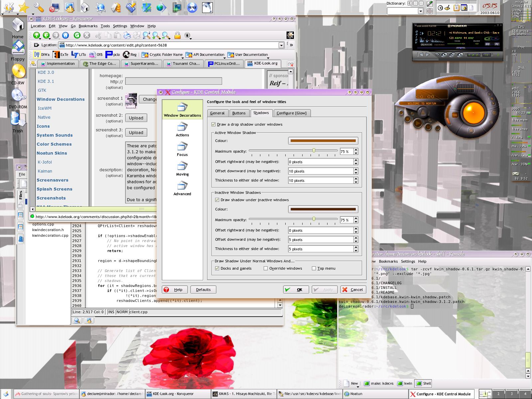Viewport: 532px width, 399px height.
Task: Enable the Override windows checkbox
Action: point(266,268)
